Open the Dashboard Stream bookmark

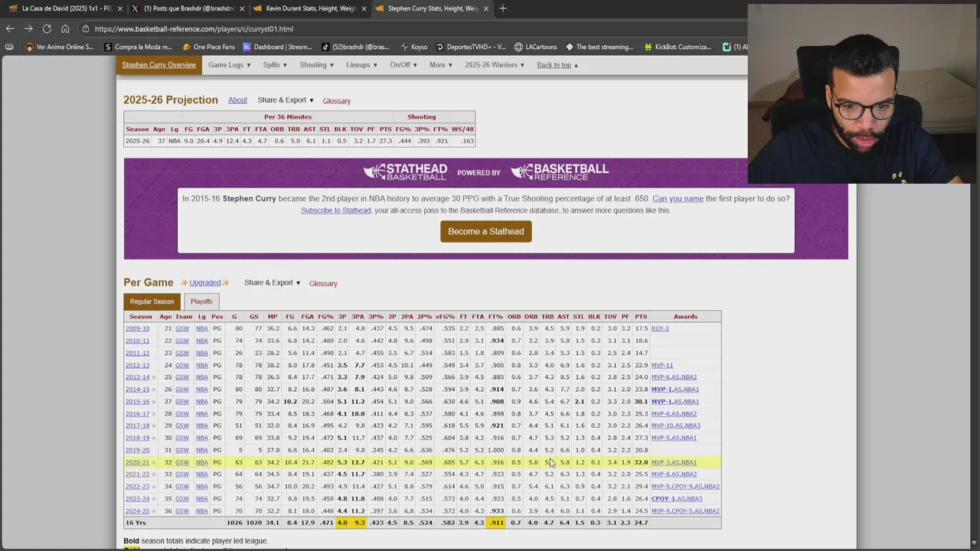click(277, 47)
